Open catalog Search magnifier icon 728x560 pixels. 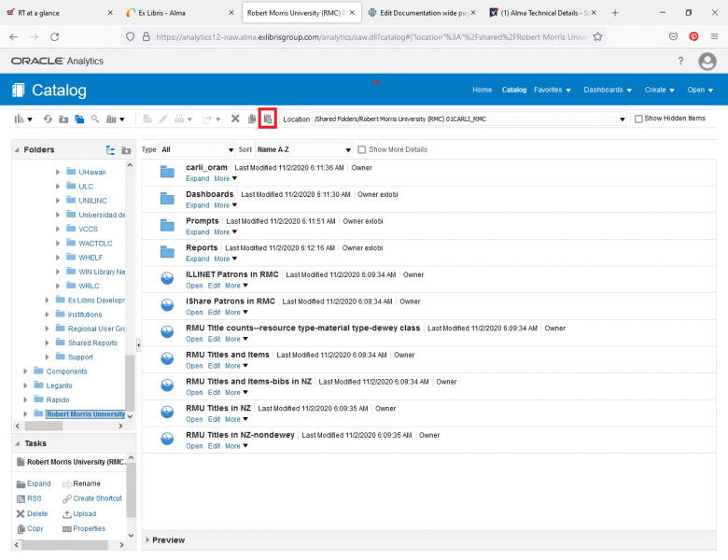pos(95,119)
